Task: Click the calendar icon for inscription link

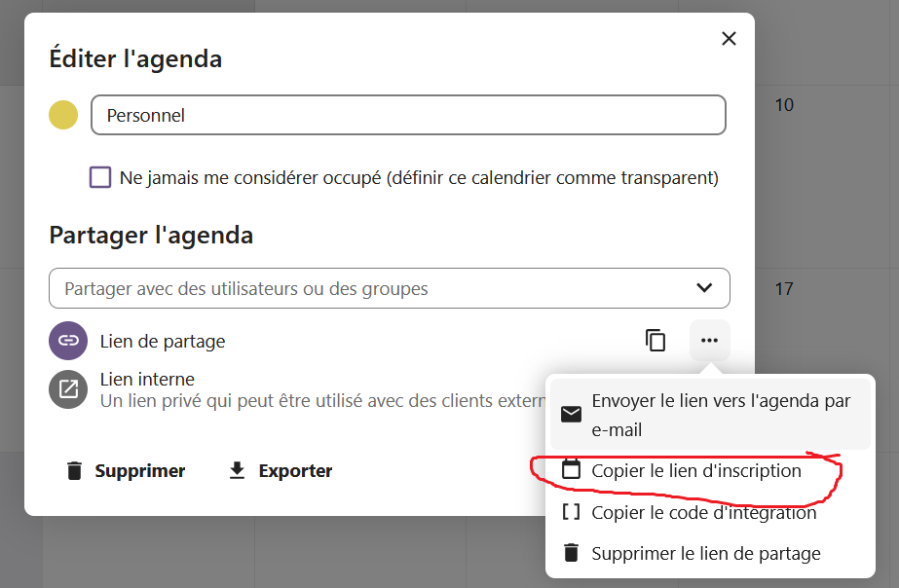Action: coord(572,470)
